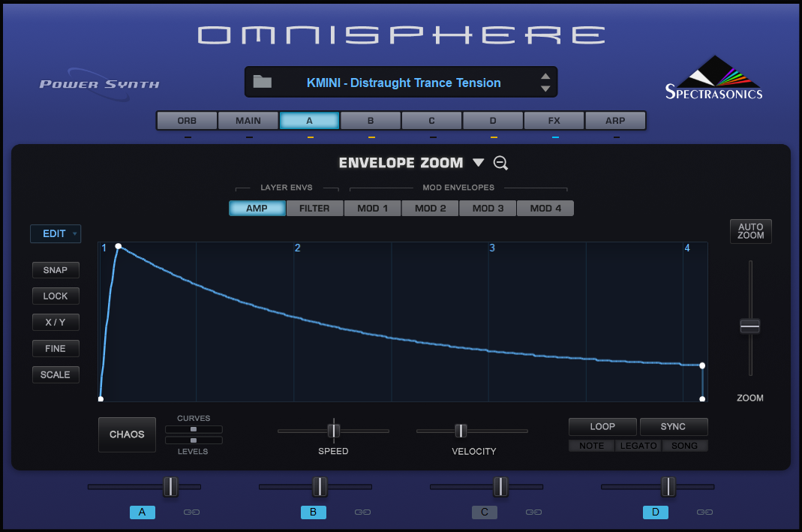Image resolution: width=802 pixels, height=532 pixels.
Task: Click beat marker 3 in envelope grid
Action: point(492,248)
